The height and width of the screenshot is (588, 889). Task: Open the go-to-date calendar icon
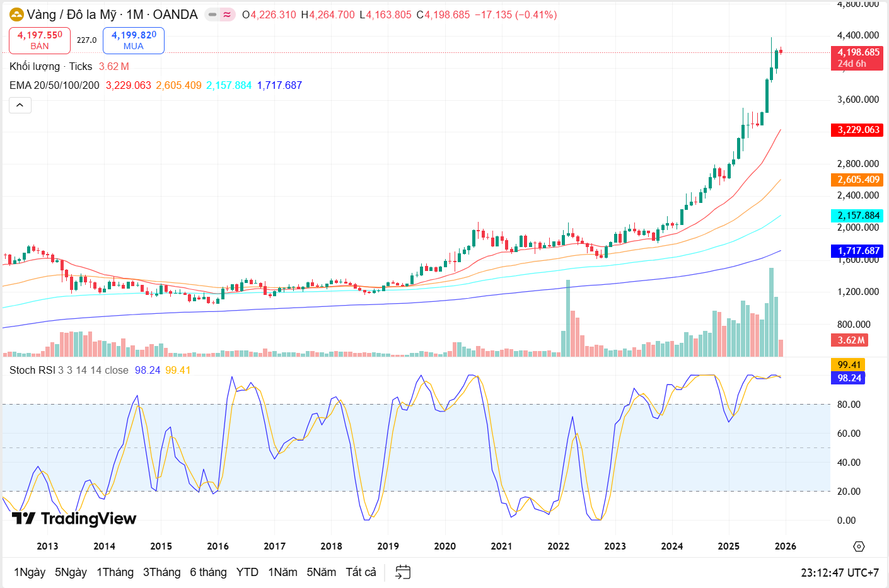pos(403,572)
